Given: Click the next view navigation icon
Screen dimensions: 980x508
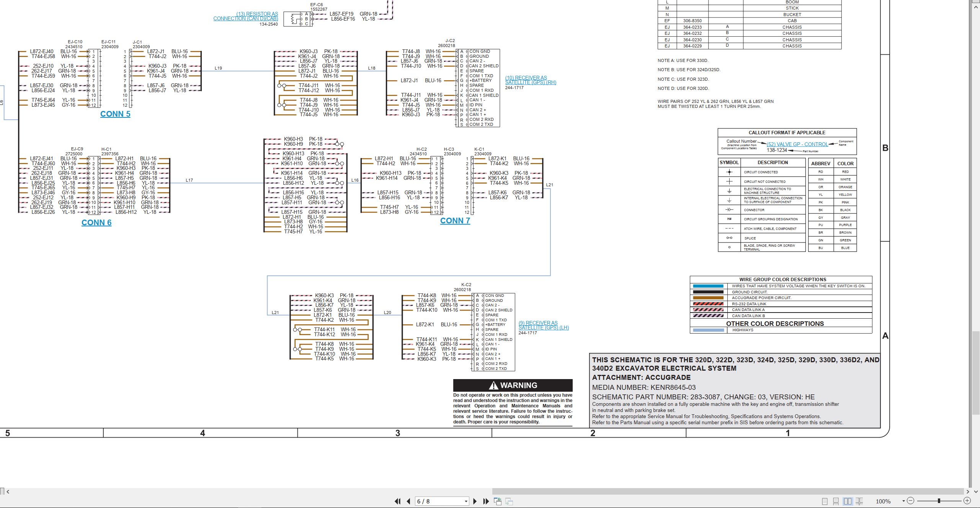Looking at the screenshot, I should pyautogui.click(x=509, y=501).
